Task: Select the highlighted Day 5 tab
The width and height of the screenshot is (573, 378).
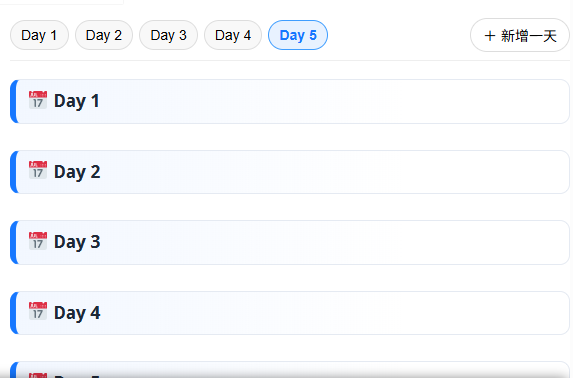Action: [298, 35]
